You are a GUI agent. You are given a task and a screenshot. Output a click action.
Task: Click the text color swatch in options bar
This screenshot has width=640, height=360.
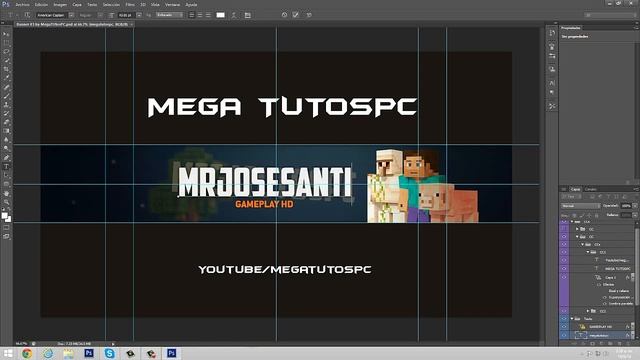tap(220, 15)
